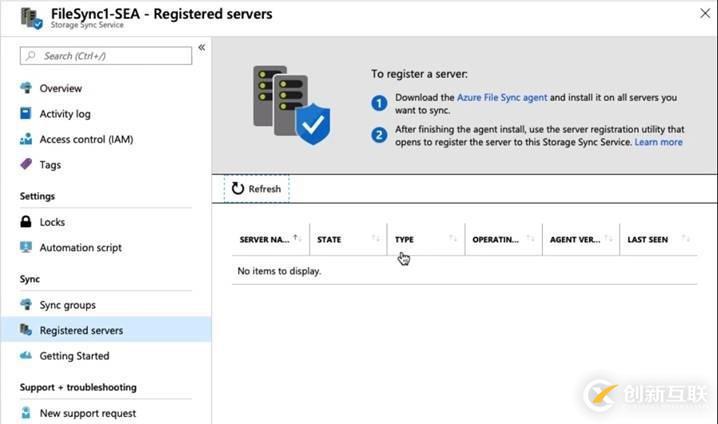
Task: Click the "To register a server:" heading
Action: click(x=419, y=74)
